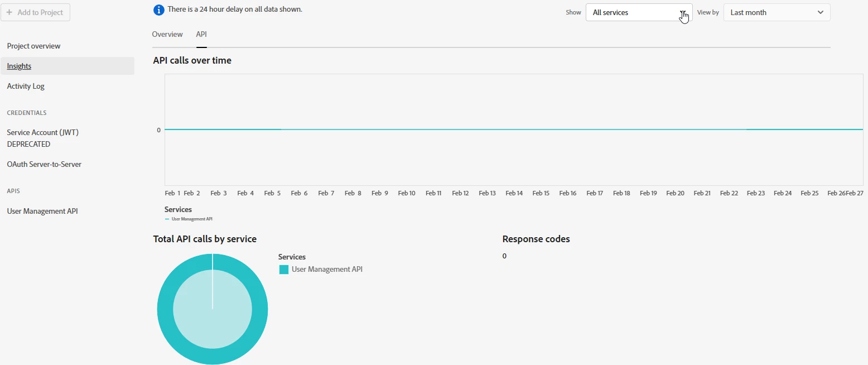The height and width of the screenshot is (365, 868).
Task: Click the Feb 27 axis label
Action: tap(855, 193)
